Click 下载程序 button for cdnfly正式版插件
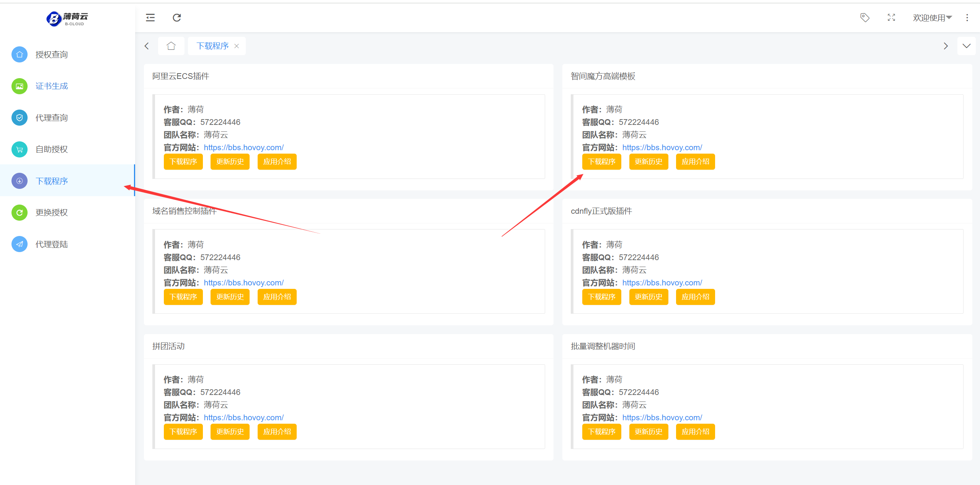Image resolution: width=980 pixels, height=485 pixels. click(602, 297)
